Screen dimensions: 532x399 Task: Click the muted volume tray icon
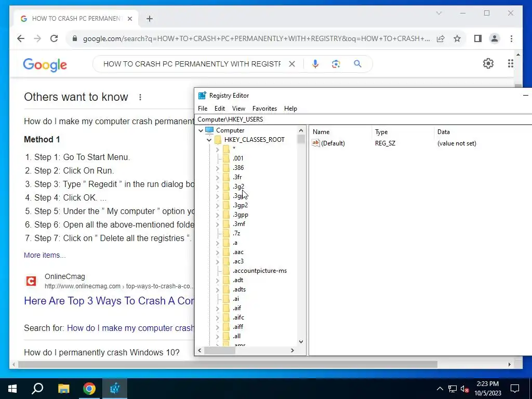tap(465, 389)
